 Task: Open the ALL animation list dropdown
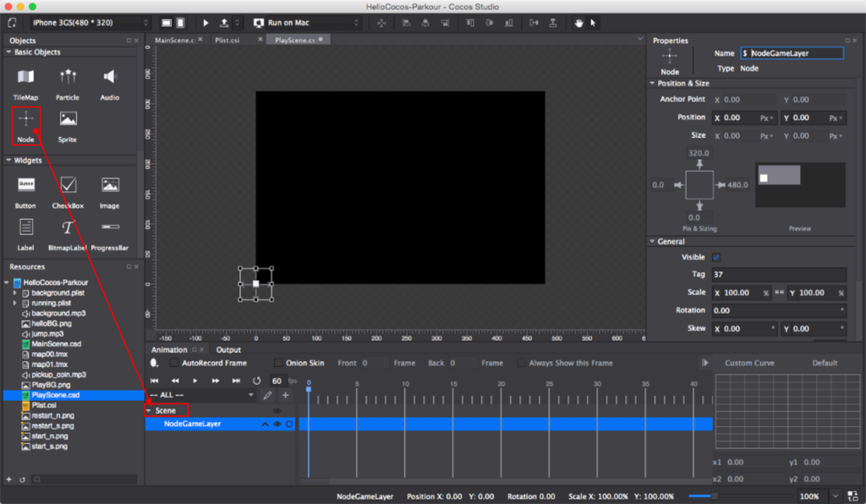[201, 395]
